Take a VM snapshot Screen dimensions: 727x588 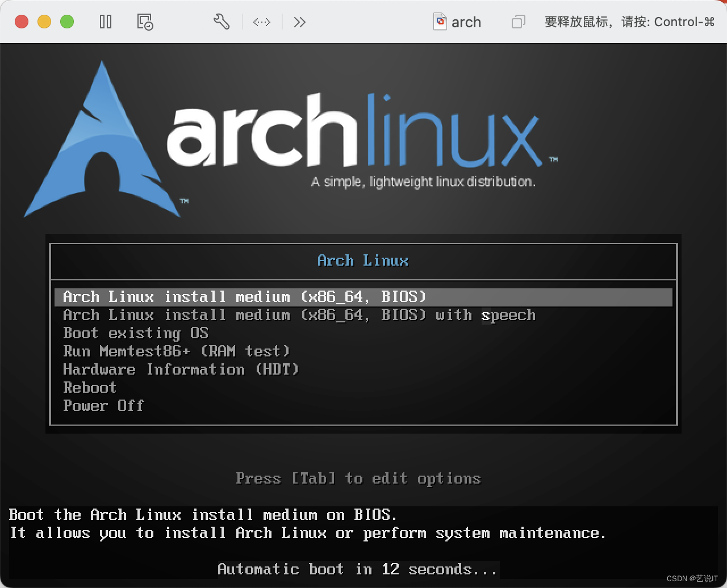click(145, 22)
